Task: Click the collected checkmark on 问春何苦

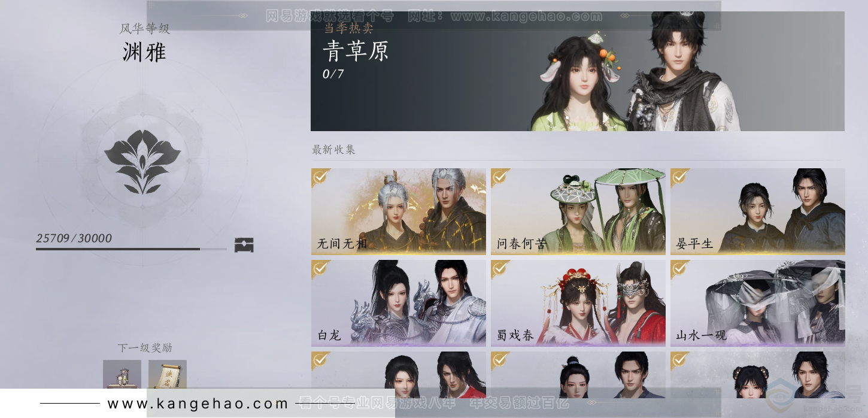Action: [500, 177]
